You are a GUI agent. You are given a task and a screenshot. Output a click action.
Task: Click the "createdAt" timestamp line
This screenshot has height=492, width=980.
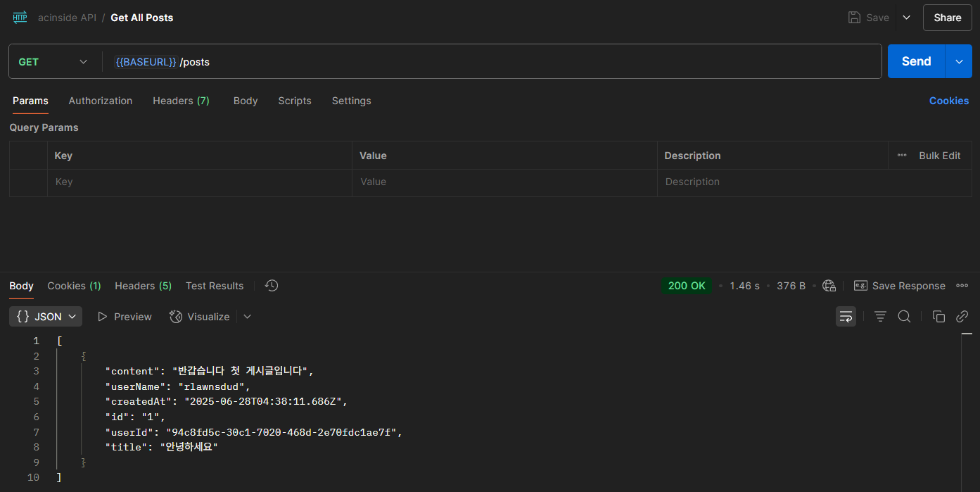tap(227, 402)
